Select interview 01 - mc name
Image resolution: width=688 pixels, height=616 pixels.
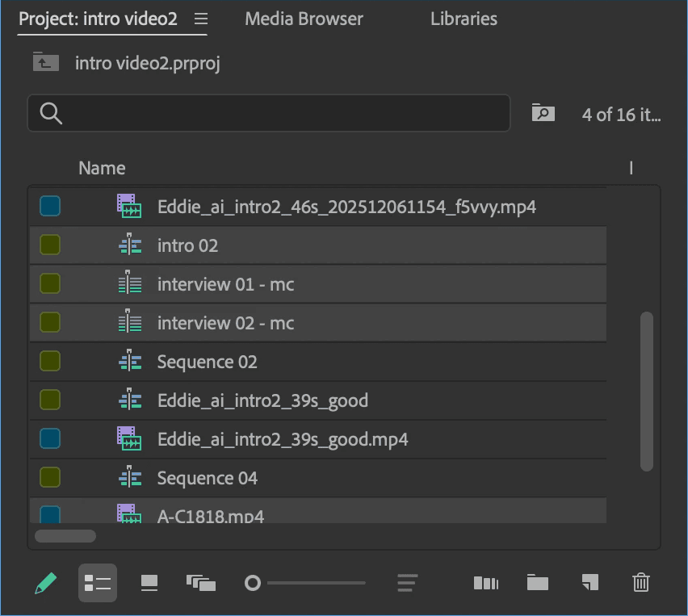click(225, 284)
